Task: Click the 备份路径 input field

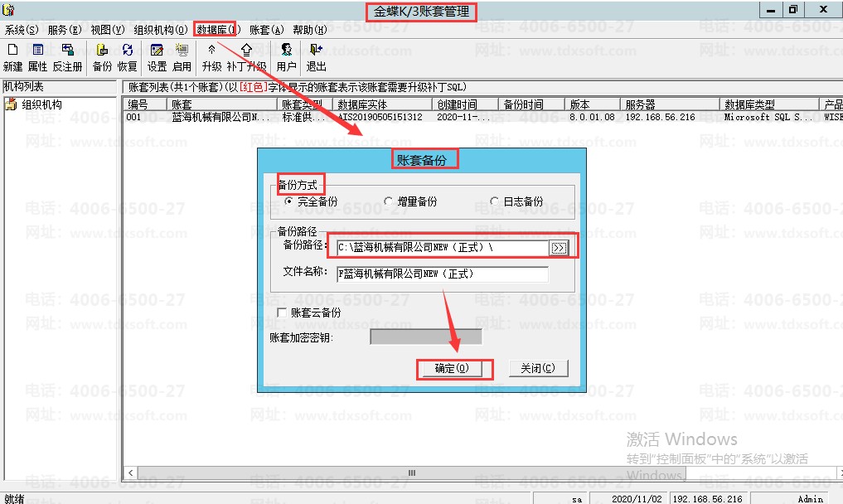Action: coord(443,247)
